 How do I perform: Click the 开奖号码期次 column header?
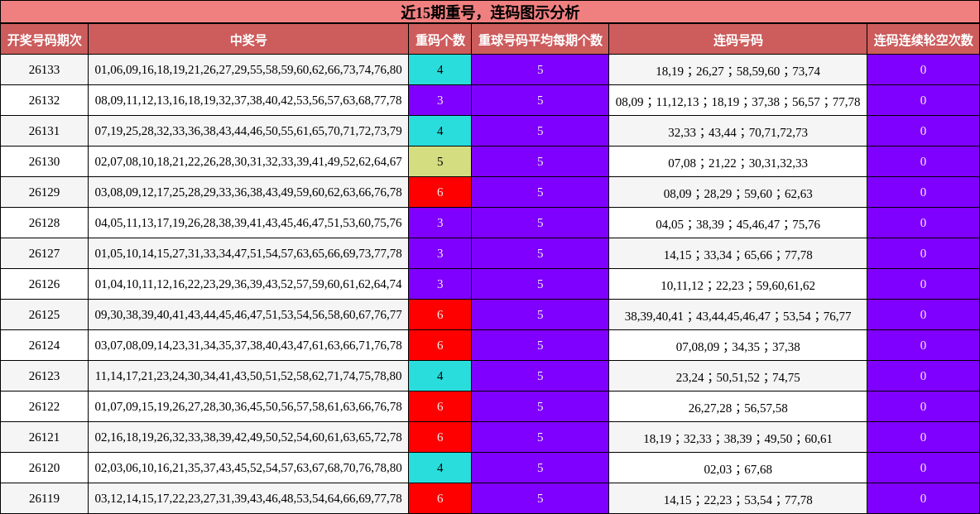coord(45,40)
